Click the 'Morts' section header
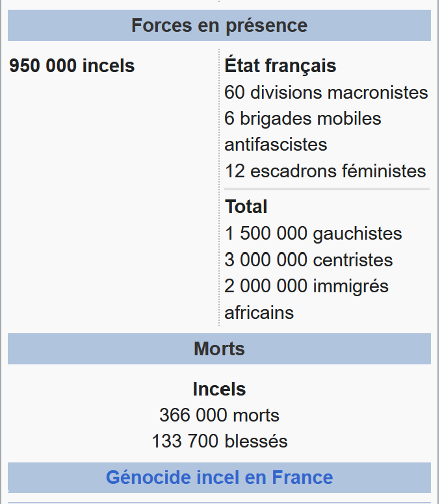 tap(219, 349)
